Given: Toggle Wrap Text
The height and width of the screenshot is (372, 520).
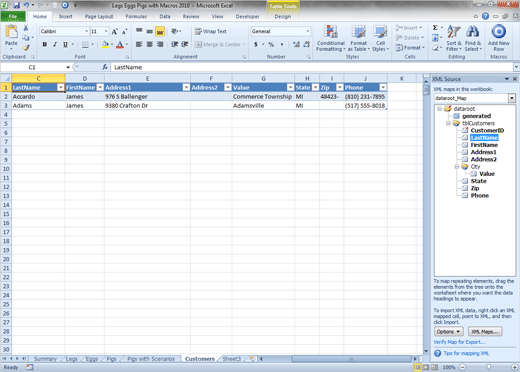Looking at the screenshot, I should 211,31.
